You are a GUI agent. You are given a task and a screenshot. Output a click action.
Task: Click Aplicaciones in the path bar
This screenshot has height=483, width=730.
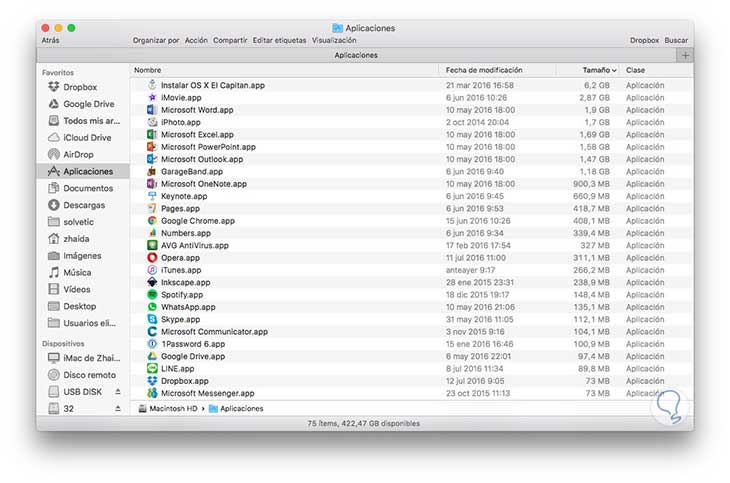click(x=236, y=408)
